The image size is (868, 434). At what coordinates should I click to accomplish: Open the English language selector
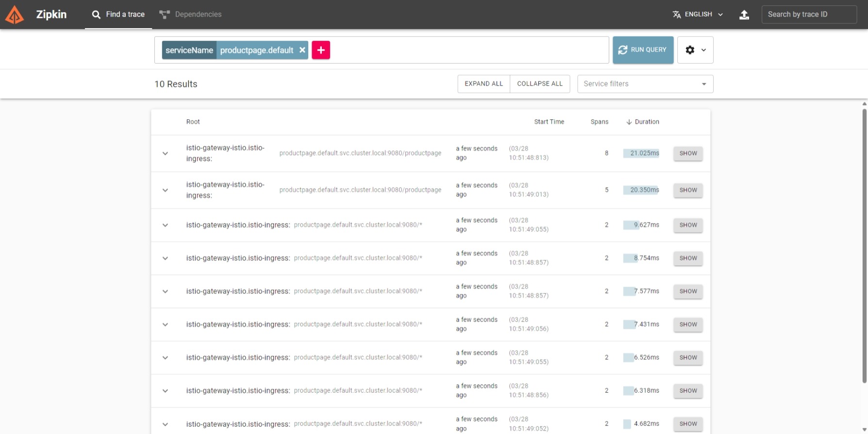click(698, 15)
